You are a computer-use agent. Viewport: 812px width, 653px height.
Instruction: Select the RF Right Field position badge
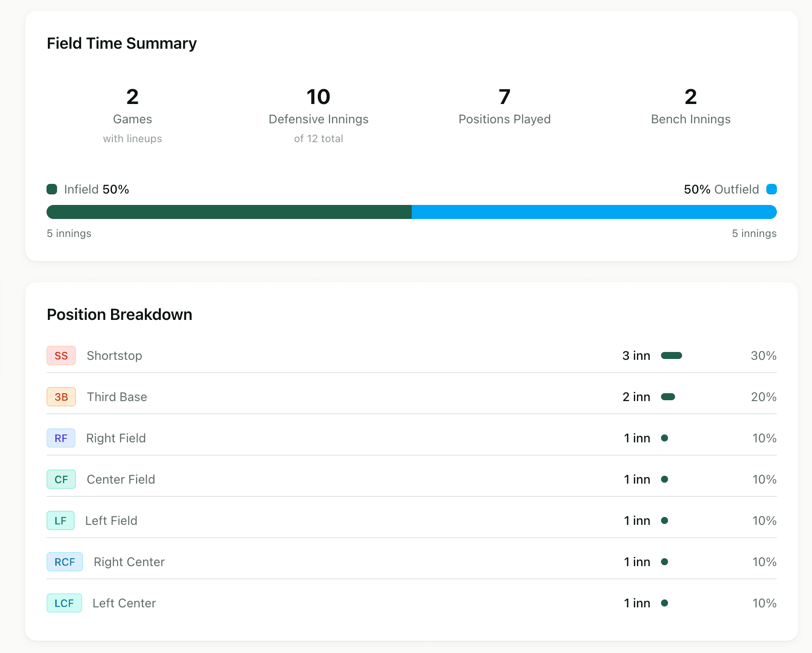pyautogui.click(x=61, y=438)
